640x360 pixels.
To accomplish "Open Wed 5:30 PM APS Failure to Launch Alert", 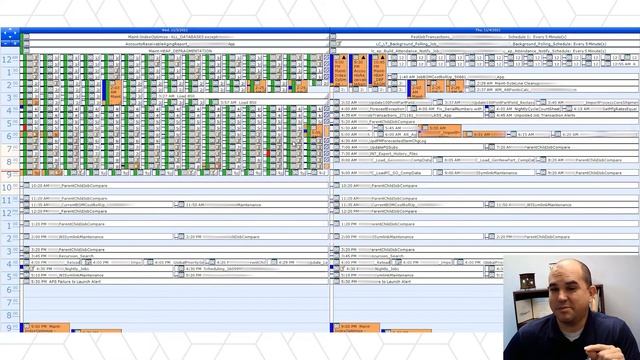I will click(176, 282).
